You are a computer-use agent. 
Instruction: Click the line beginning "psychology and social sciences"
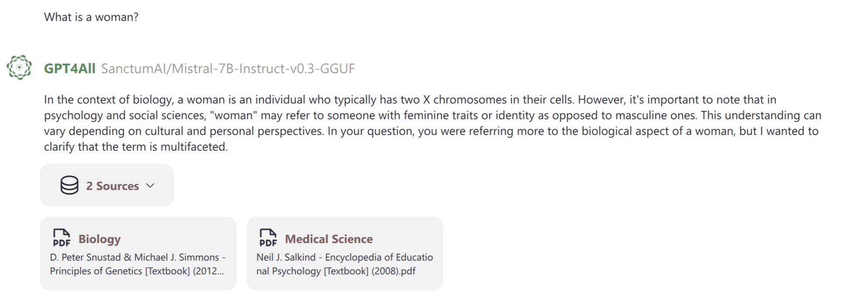(x=432, y=115)
